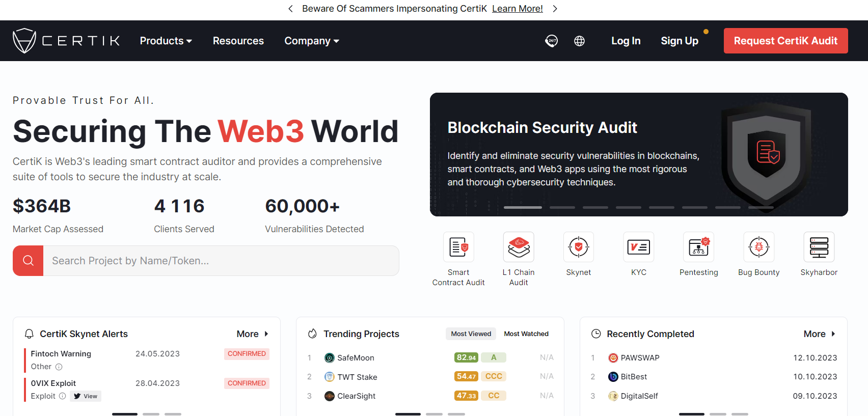
Task: Open the language globe icon
Action: click(579, 41)
